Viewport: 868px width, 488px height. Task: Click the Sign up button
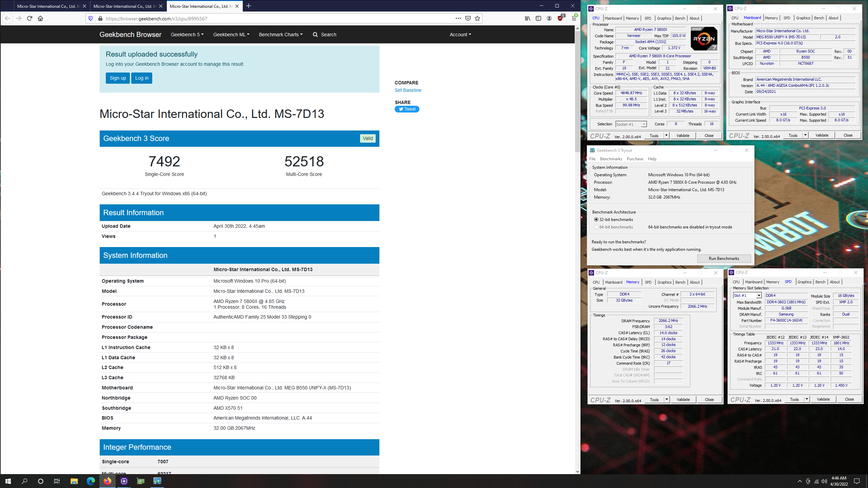point(118,78)
